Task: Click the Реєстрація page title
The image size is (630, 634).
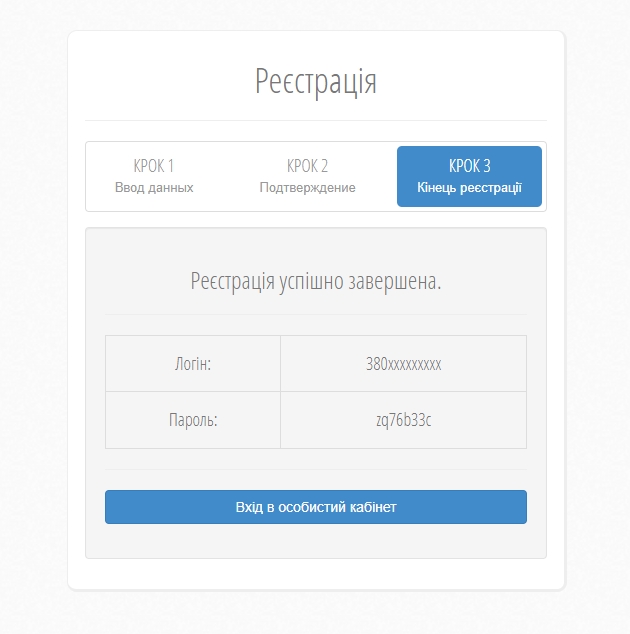Action: coord(316,81)
